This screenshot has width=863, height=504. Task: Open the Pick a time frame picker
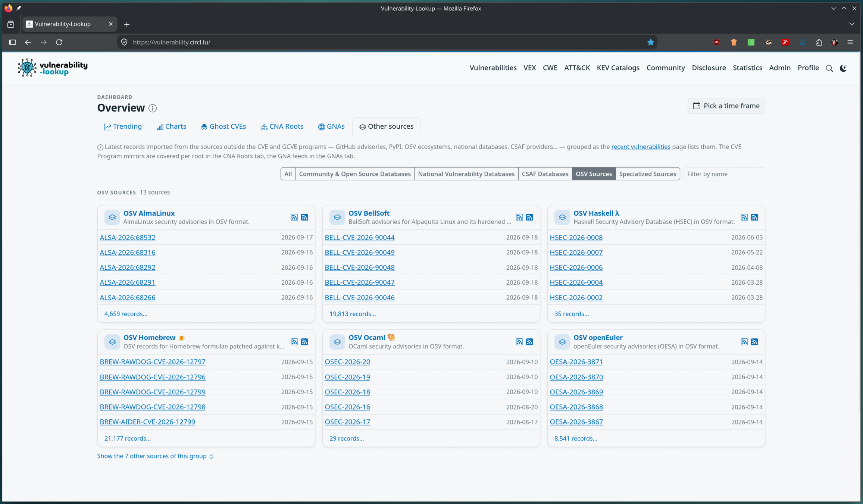[x=726, y=106]
